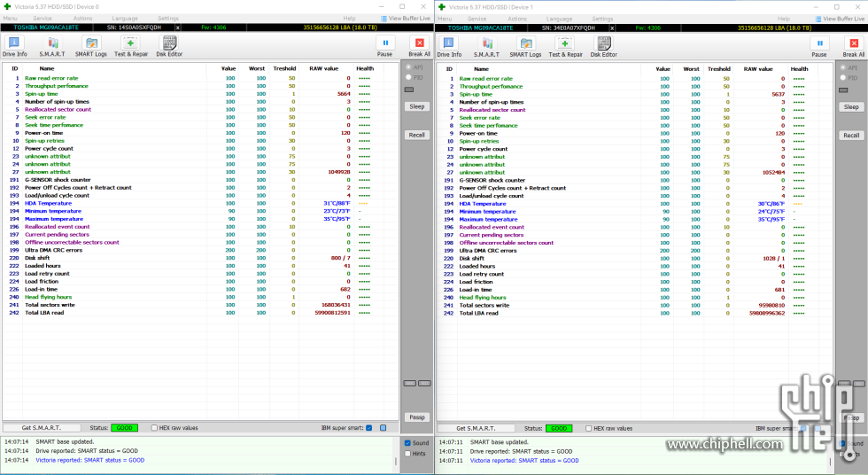Enable HEX raw values in Device 1 window
The height and width of the screenshot is (475, 868).
pyautogui.click(x=589, y=429)
